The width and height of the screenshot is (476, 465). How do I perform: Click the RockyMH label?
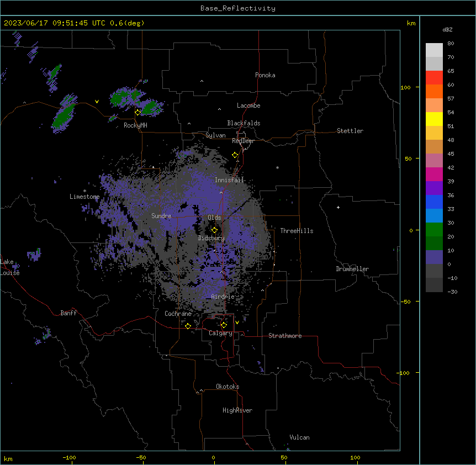pos(135,125)
